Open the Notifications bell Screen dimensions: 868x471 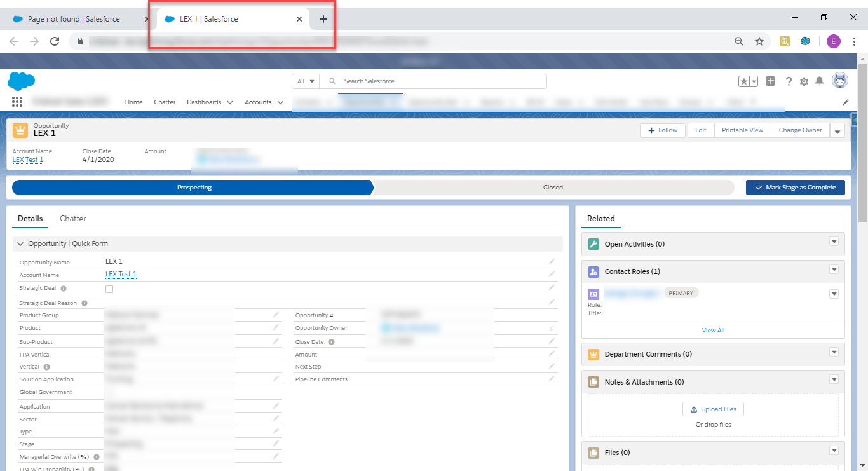click(820, 81)
